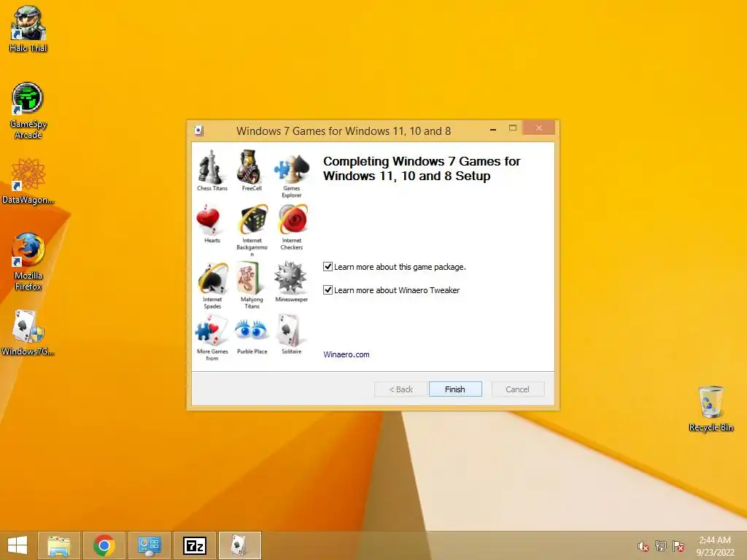Click the Chess Titans icon in installer
Image resolution: width=747 pixels, height=560 pixels.
[211, 167]
